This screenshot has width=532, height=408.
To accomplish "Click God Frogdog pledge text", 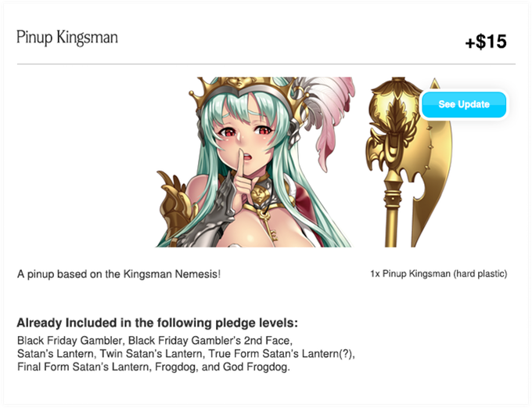I will point(256,367).
